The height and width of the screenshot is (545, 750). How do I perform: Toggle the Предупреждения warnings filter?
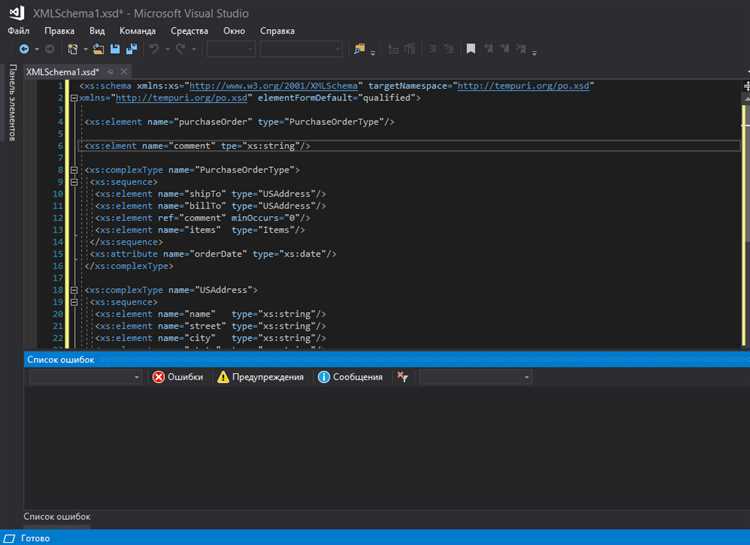(x=260, y=377)
